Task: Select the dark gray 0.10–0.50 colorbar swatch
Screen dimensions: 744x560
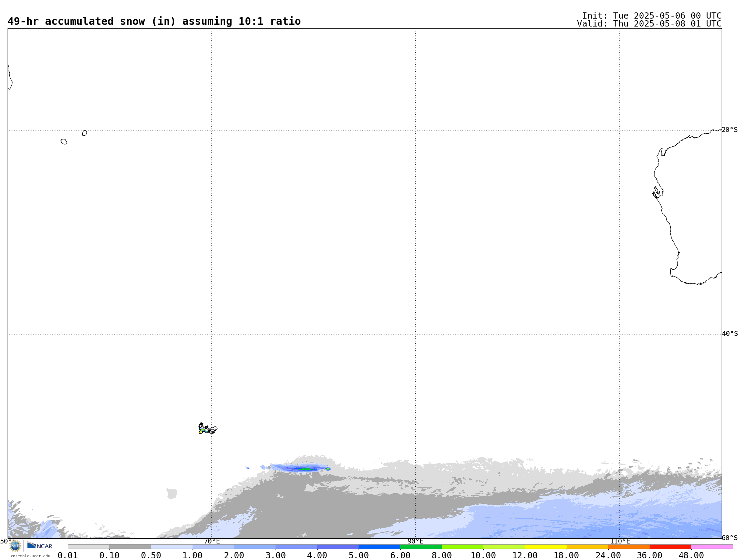Action: point(130,547)
